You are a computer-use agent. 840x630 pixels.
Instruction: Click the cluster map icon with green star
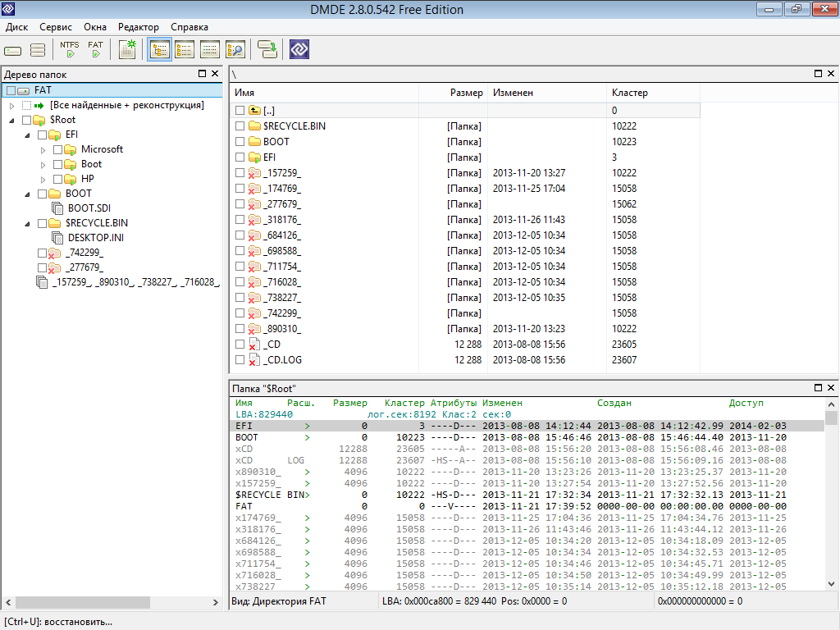(126, 49)
